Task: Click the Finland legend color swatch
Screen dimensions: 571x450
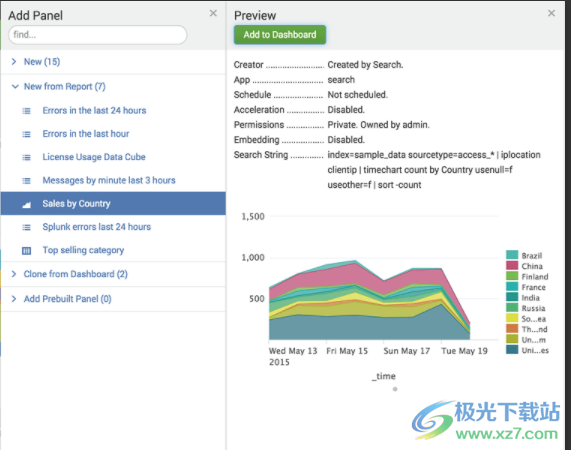Action: point(512,276)
